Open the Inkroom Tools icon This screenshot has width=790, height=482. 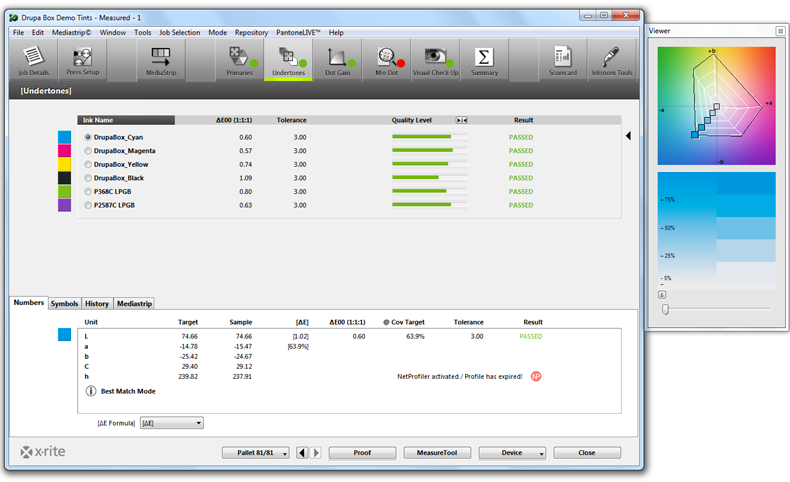[612, 60]
